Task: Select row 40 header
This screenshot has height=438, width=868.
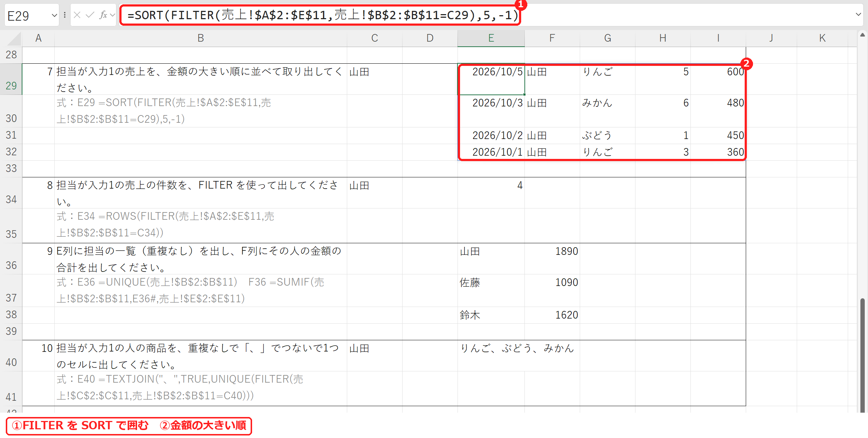Action: pyautogui.click(x=11, y=356)
